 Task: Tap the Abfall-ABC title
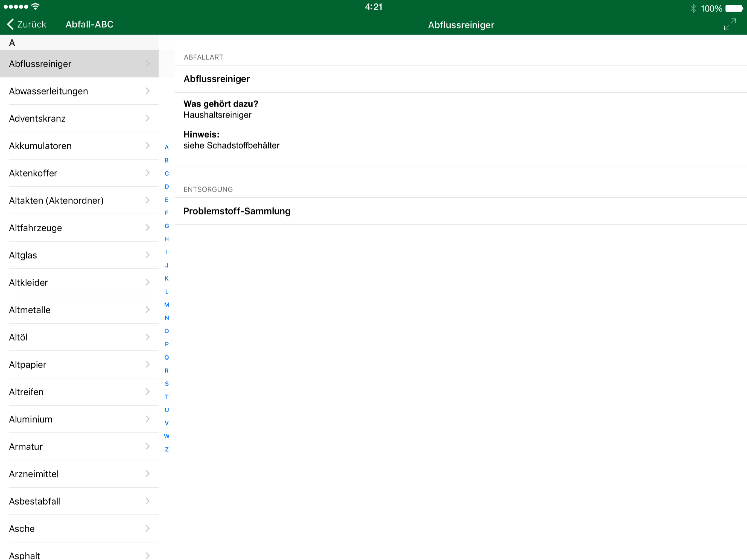(89, 24)
